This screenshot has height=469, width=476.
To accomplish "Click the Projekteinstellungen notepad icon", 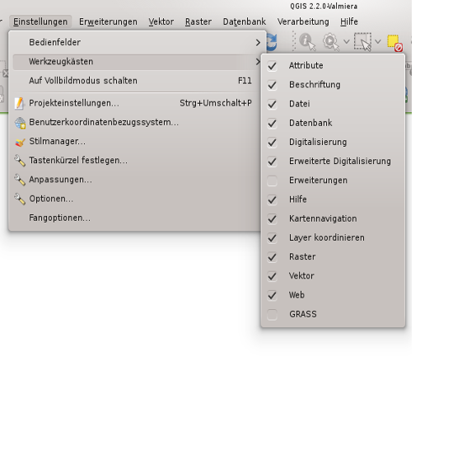I will click(20, 104).
